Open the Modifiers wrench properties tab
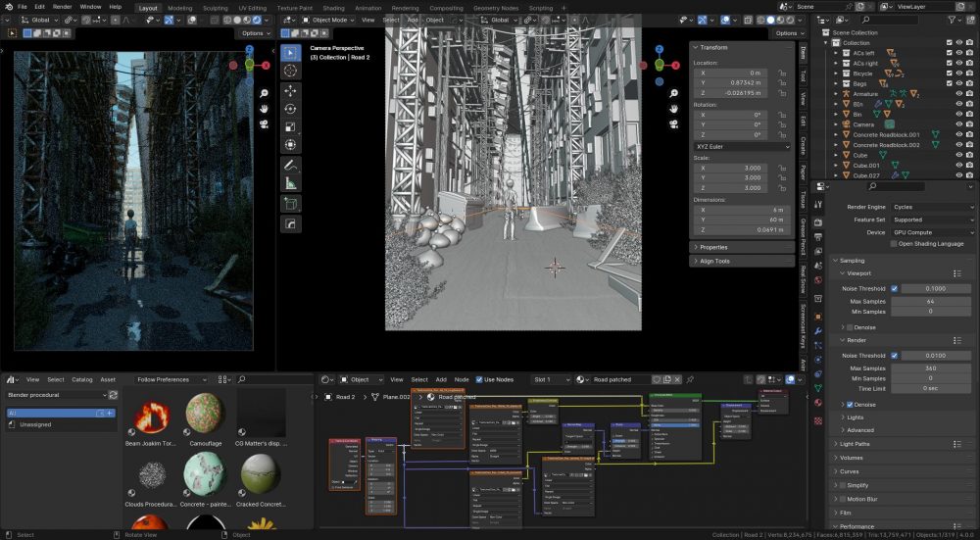The image size is (980, 540). [x=818, y=330]
